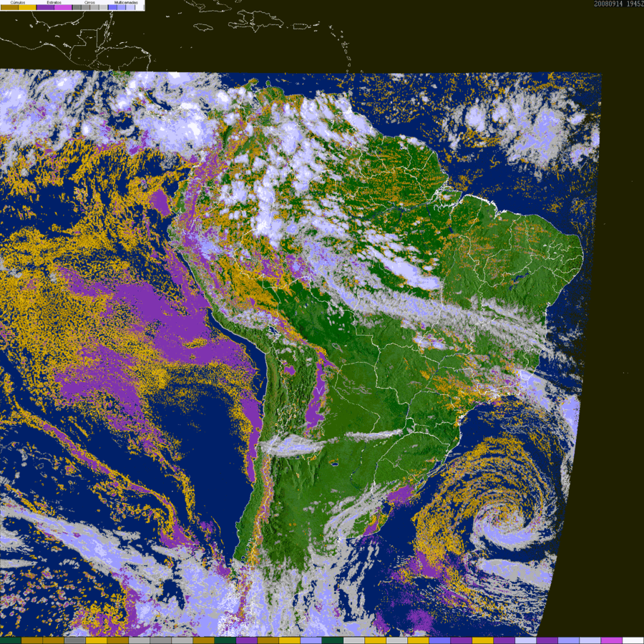Click the 20080914 timestamp text
The height and width of the screenshot is (644, 644).
pyautogui.click(x=608, y=4)
